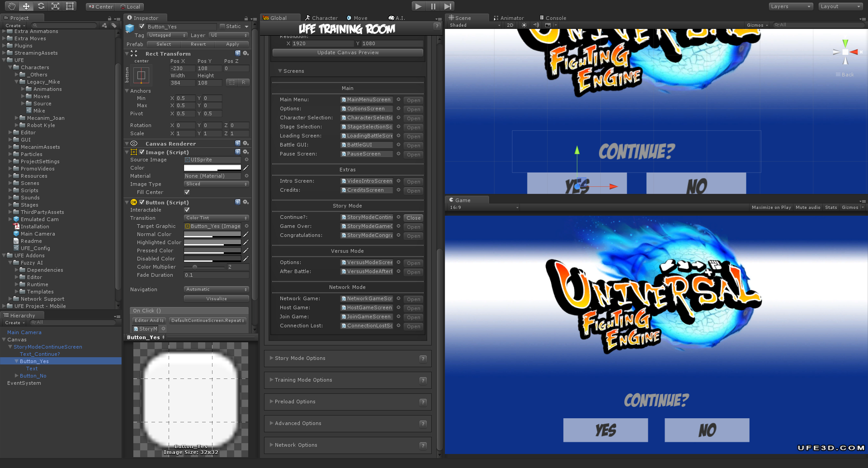Click the Visualize navigation button
Screen dimensions: 868x468
point(217,299)
